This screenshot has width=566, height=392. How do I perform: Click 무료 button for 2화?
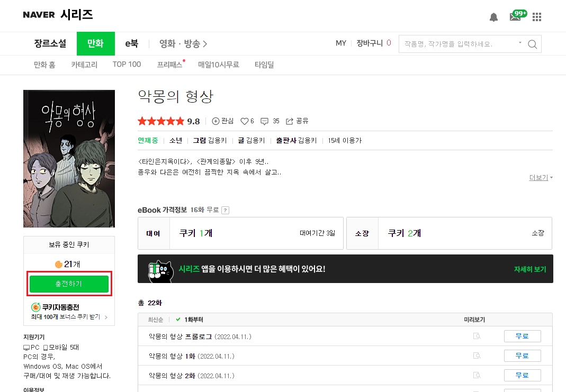523,375
